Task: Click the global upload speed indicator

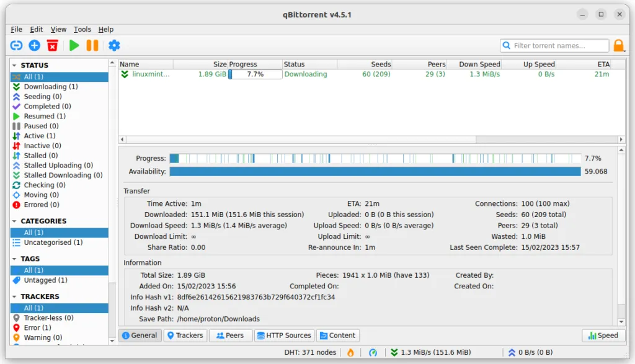Action: point(530,353)
